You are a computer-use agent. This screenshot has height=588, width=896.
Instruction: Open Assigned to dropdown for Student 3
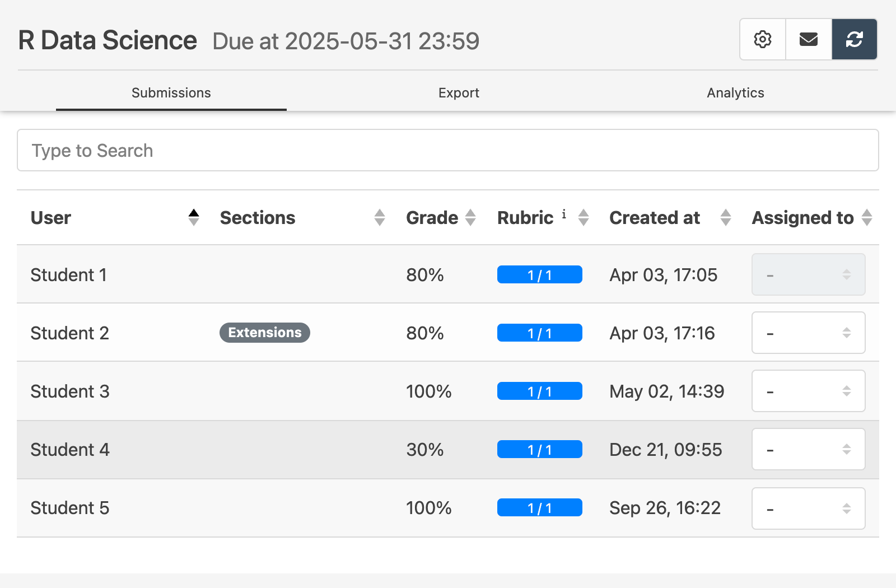(808, 391)
